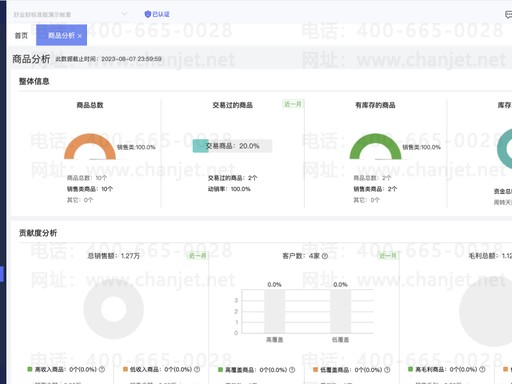Click the orange 低收入商品 legend swatch

coord(125,369)
